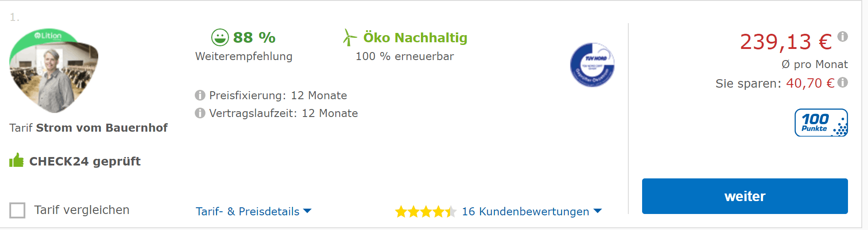Screen dimensions: 868x230
Task: Click the TÜV Nord certification seal
Action: click(592, 65)
